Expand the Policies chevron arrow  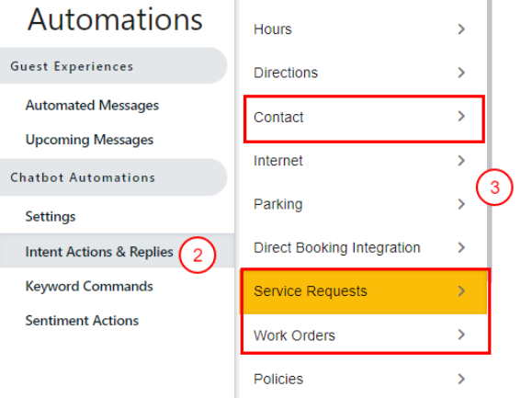pyautogui.click(x=460, y=379)
